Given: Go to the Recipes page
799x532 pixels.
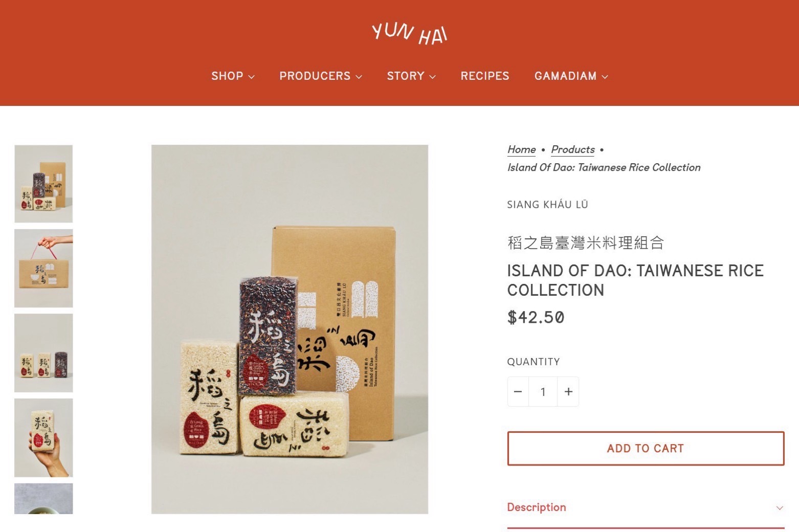Looking at the screenshot, I should (485, 76).
